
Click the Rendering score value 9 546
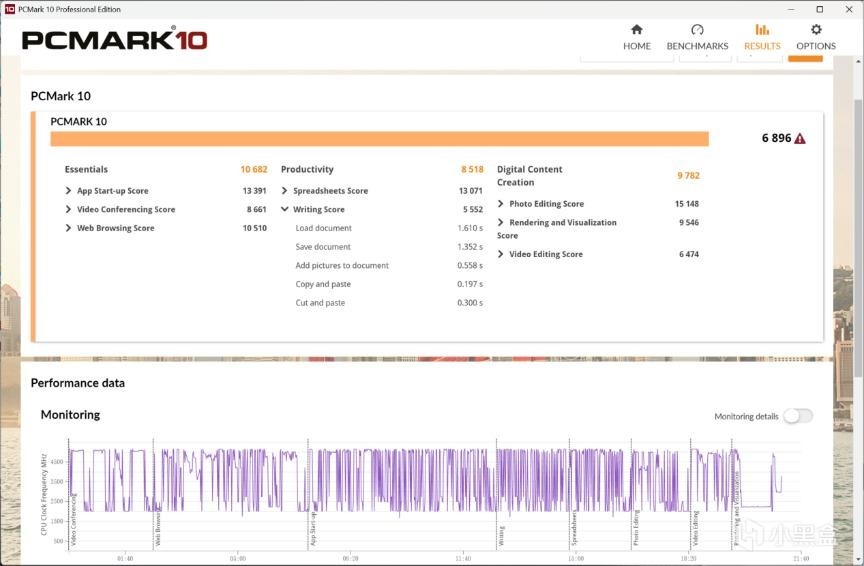(x=689, y=223)
